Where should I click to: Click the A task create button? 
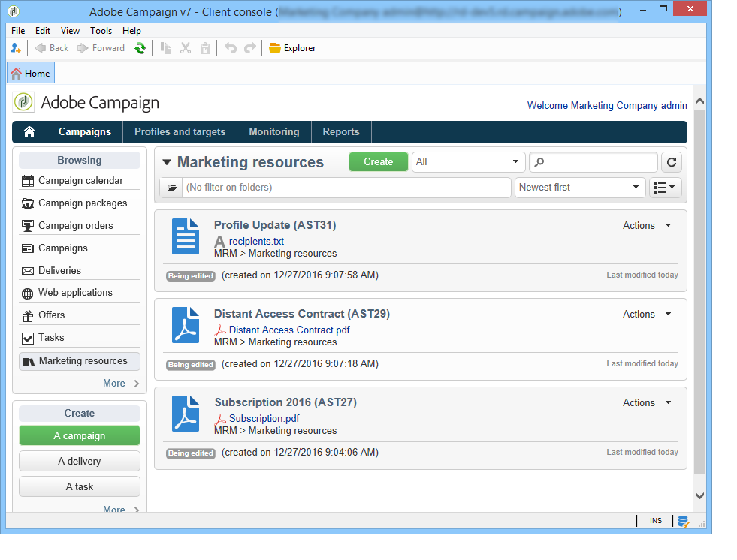(80, 486)
